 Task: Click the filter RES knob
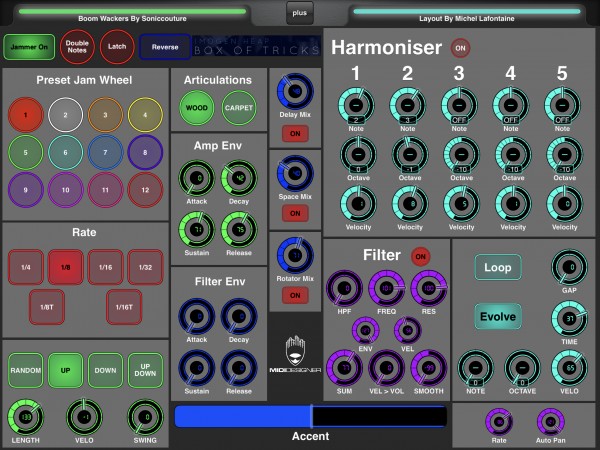click(429, 289)
